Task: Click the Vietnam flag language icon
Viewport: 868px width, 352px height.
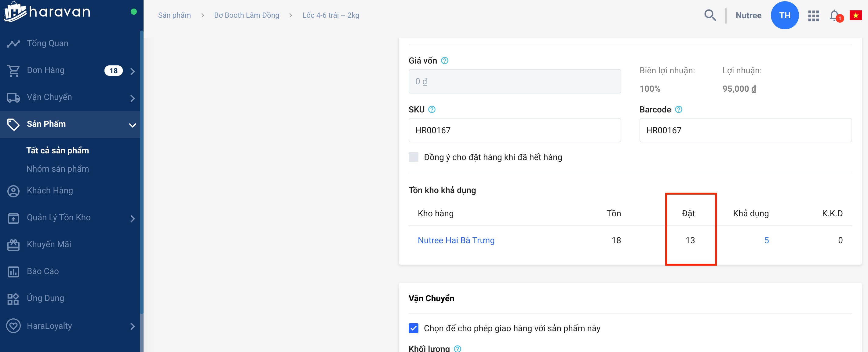Action: 855,16
